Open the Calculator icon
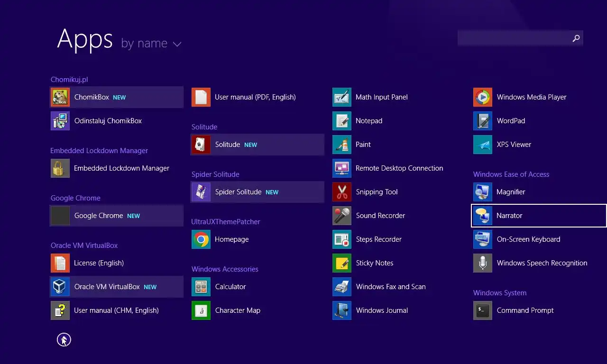Viewport: 607px width, 364px height. [201, 287]
